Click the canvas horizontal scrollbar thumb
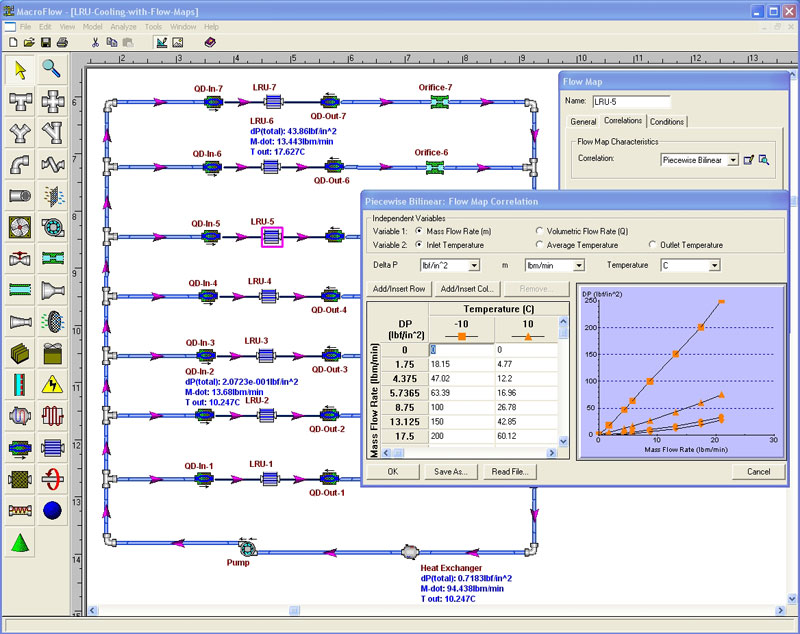 click(x=294, y=610)
